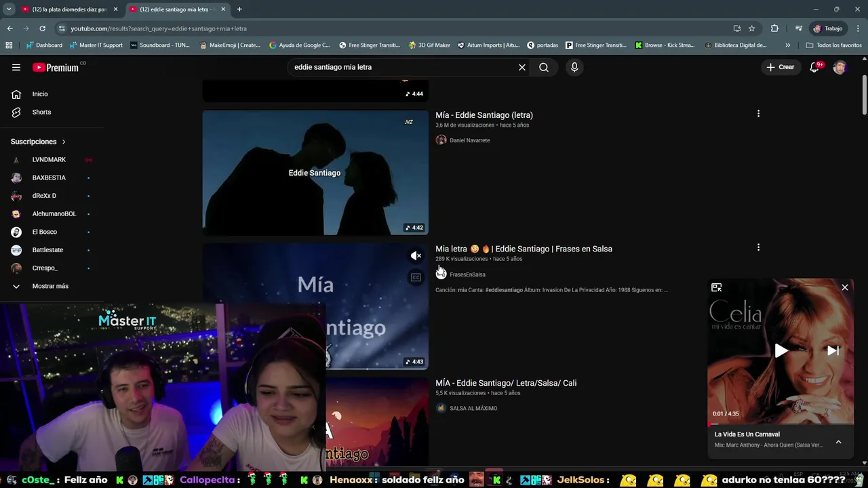Play the Eddie Santiago silhouette thumbnail
Image resolution: width=868 pixels, height=488 pixels.
click(x=315, y=173)
